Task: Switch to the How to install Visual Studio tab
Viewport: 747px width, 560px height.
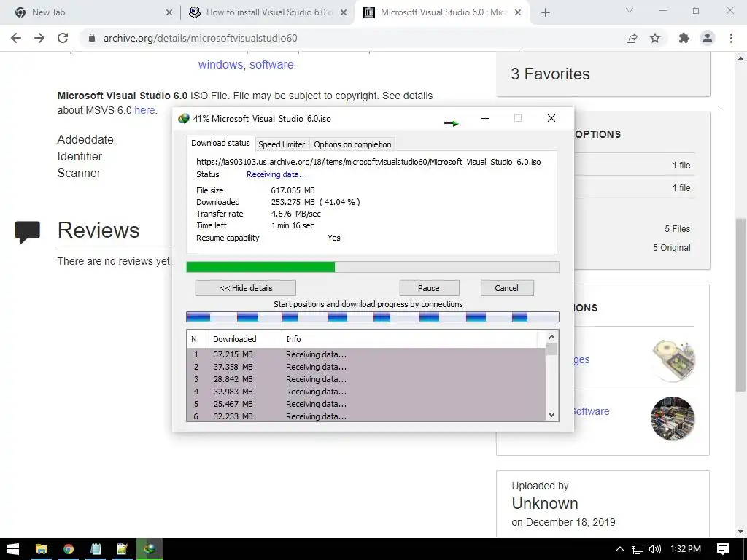Action: 269,12
